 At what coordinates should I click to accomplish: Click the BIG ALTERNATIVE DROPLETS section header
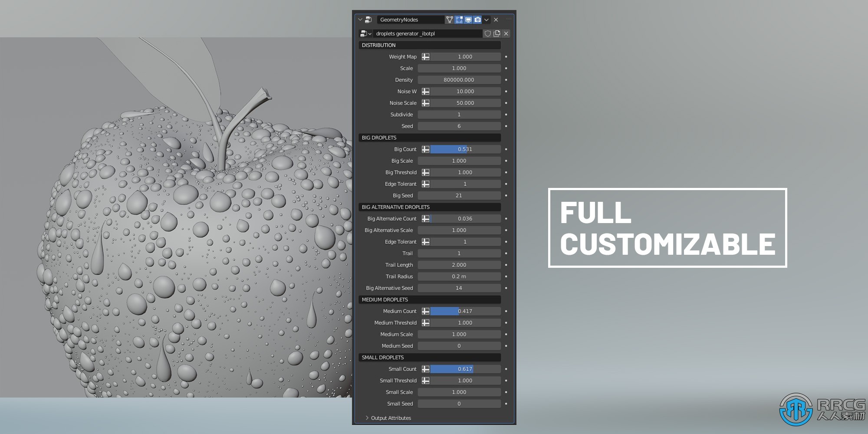point(430,207)
